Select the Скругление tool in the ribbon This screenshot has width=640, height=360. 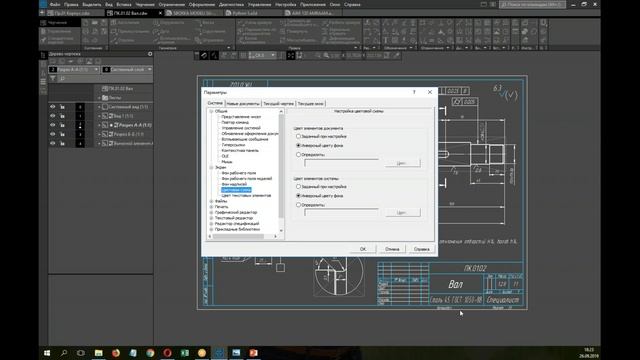click(x=211, y=31)
